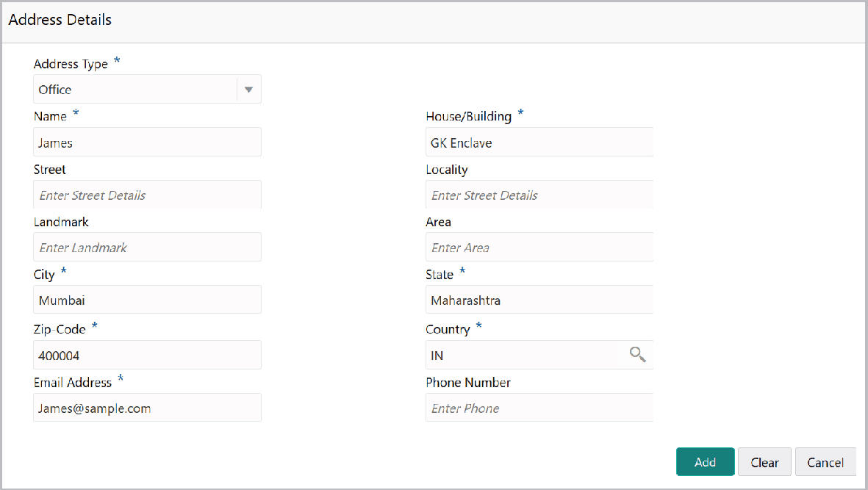Click the Landmark label text
This screenshot has width=868, height=490.
click(x=61, y=223)
